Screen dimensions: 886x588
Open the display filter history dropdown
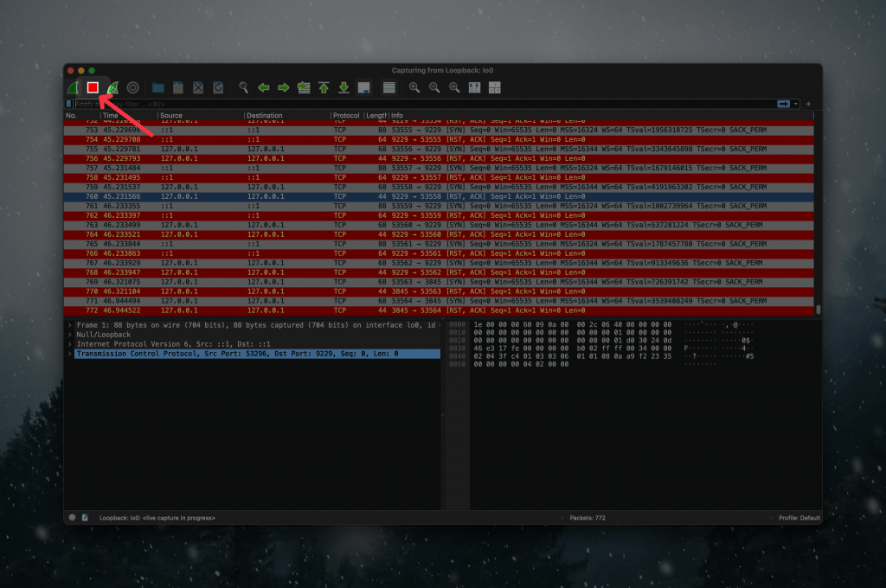796,104
